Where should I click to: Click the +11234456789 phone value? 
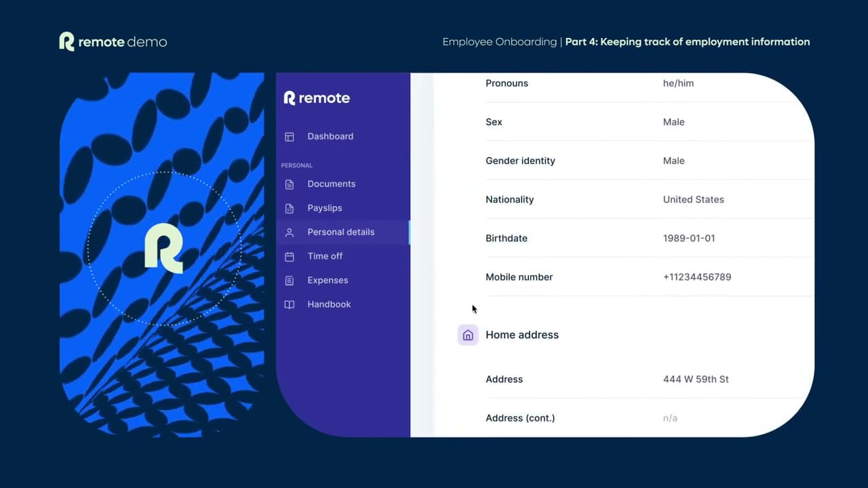point(697,277)
